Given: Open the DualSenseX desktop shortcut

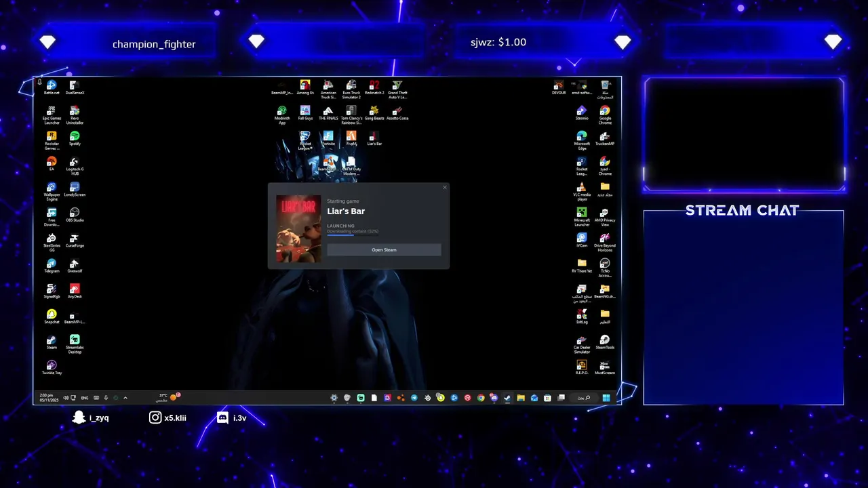Looking at the screenshot, I should click(x=75, y=87).
